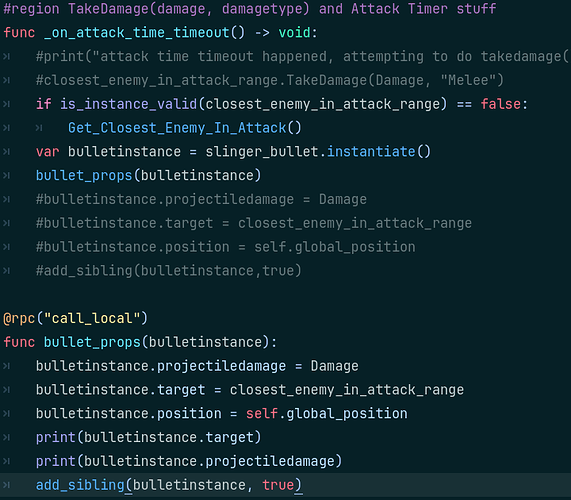The height and width of the screenshot is (500, 571).
Task: Select the Get_Closest_Enemy_In_Attack() call
Action: tap(185, 128)
